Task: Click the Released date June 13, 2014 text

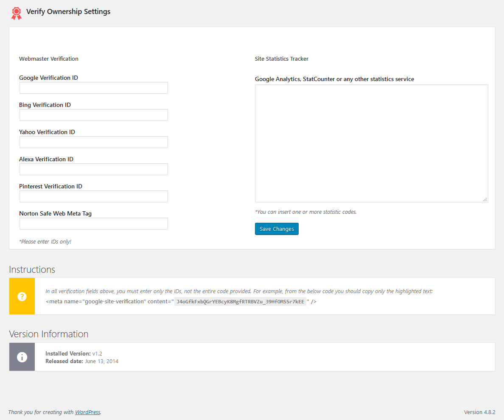Action: click(x=81, y=361)
